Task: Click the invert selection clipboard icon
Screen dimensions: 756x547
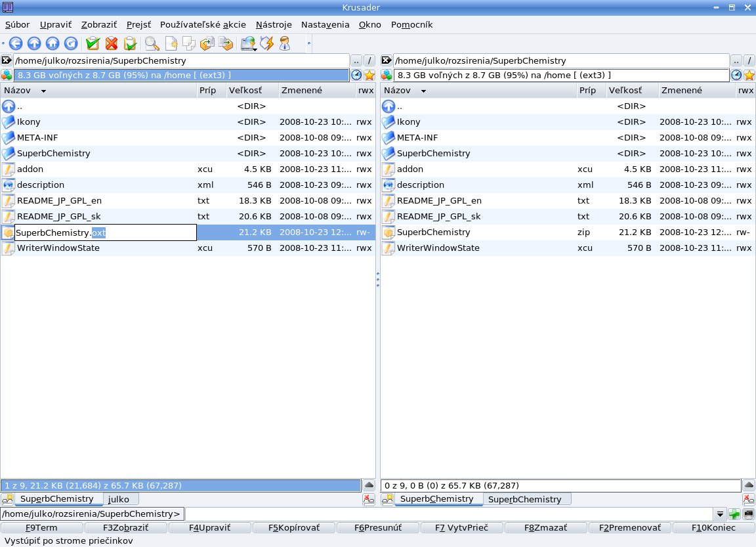Action: click(x=130, y=43)
